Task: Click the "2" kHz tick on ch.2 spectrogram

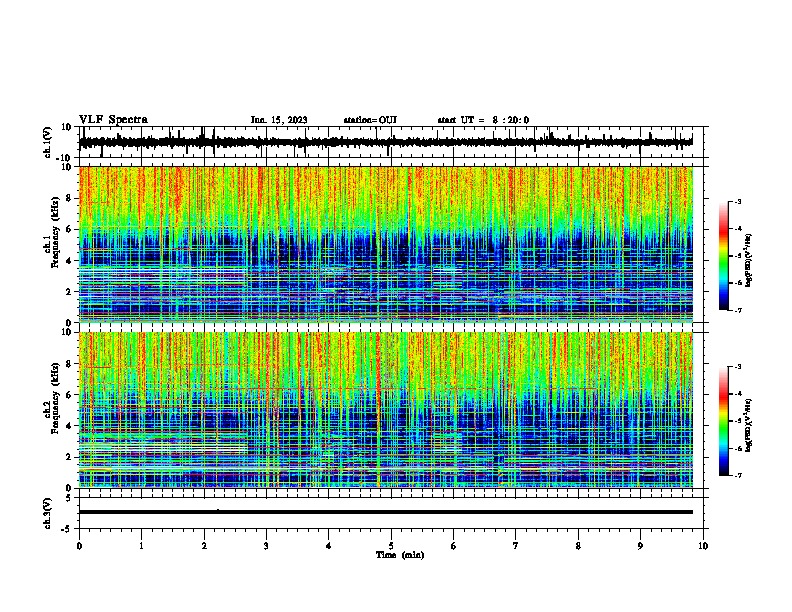Action: tap(69, 457)
